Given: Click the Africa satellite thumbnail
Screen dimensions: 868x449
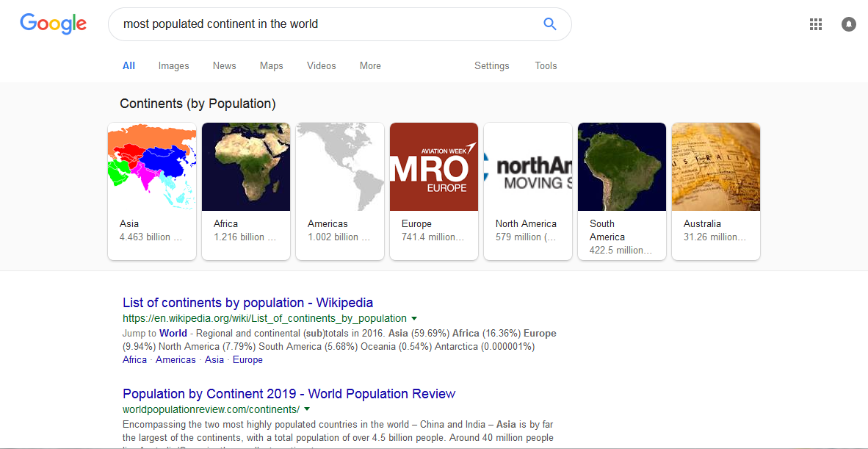Looking at the screenshot, I should click(246, 167).
